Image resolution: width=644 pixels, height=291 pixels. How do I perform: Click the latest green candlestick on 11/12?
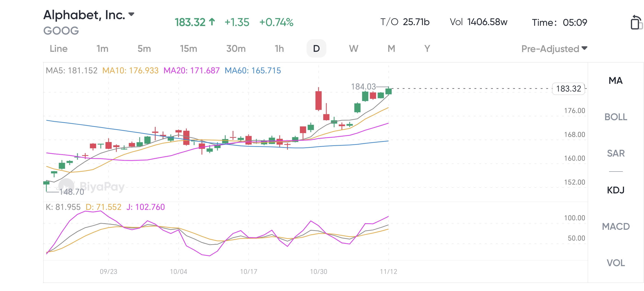388,91
